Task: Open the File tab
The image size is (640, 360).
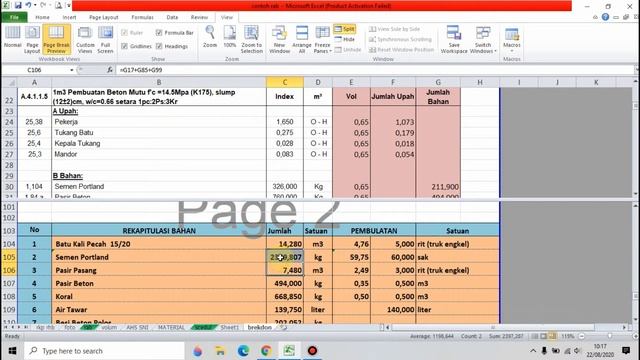Action: [14, 17]
